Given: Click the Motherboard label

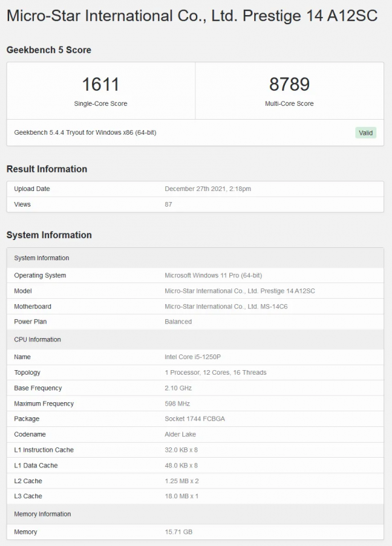Looking at the screenshot, I should coord(33,307).
